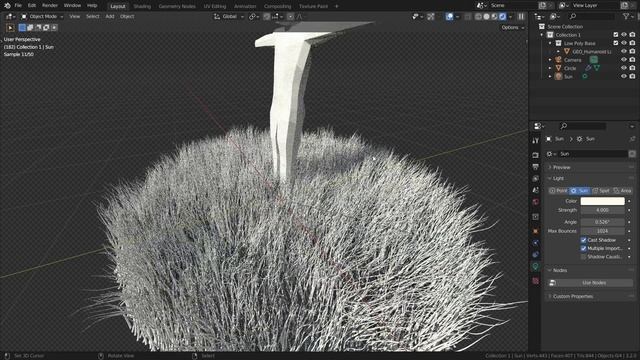Image resolution: width=640 pixels, height=360 pixels.
Task: Expand the Circle tree item
Action: (x=550, y=68)
